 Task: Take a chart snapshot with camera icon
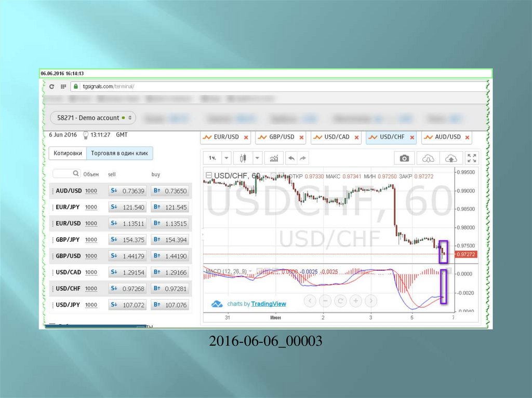point(404,158)
